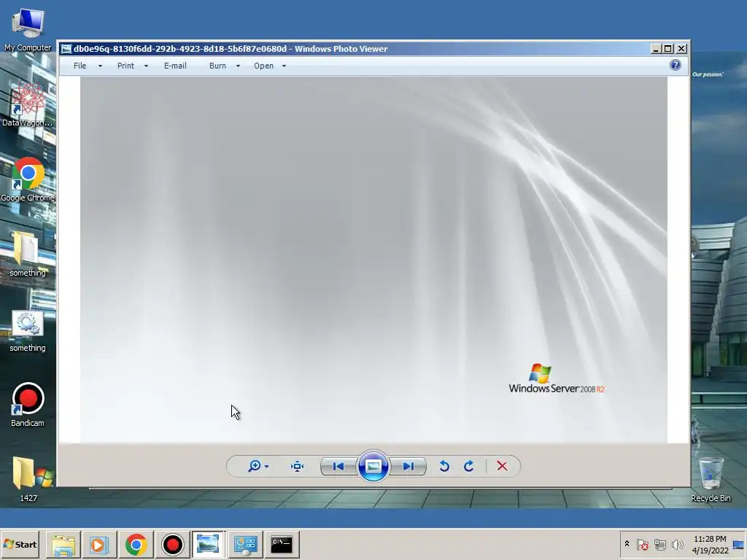This screenshot has height=560, width=747.
Task: Select the something folder icon
Action: (x=28, y=254)
